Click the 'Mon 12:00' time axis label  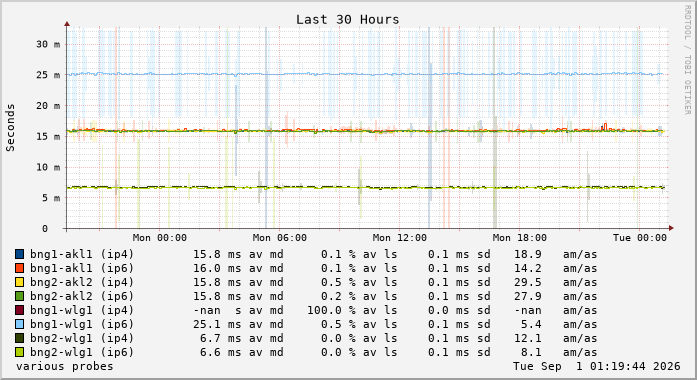(400, 238)
